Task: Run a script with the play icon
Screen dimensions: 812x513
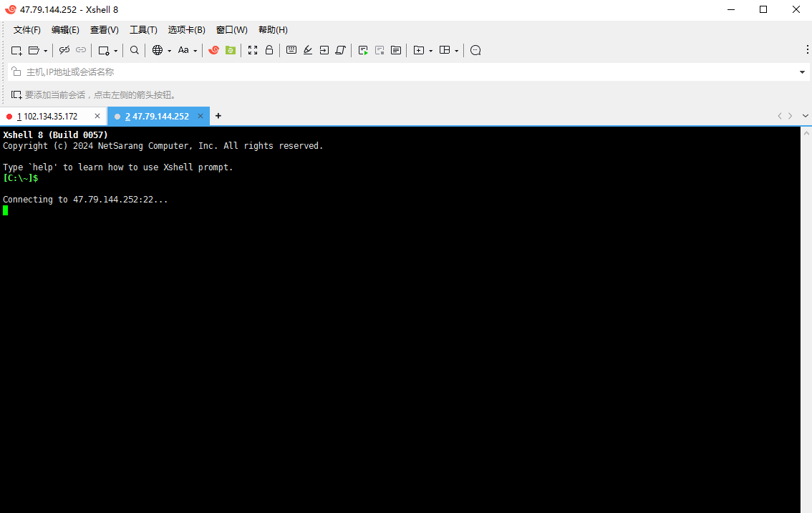Action: pos(363,50)
